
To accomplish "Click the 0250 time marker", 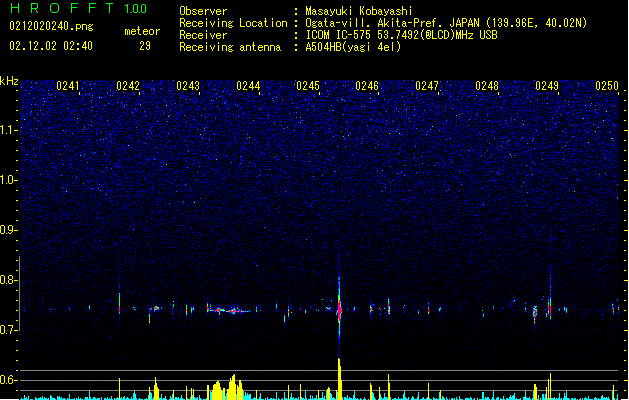I will 607,86.
